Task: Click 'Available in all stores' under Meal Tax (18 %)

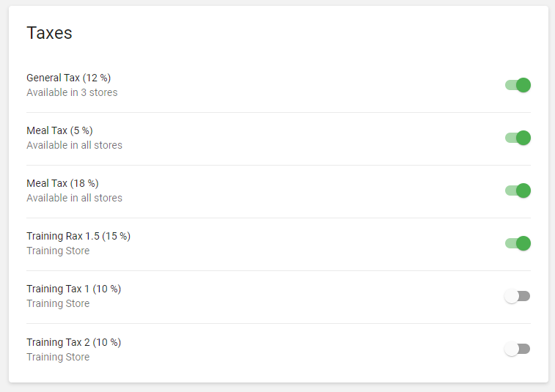Action: 74,198
